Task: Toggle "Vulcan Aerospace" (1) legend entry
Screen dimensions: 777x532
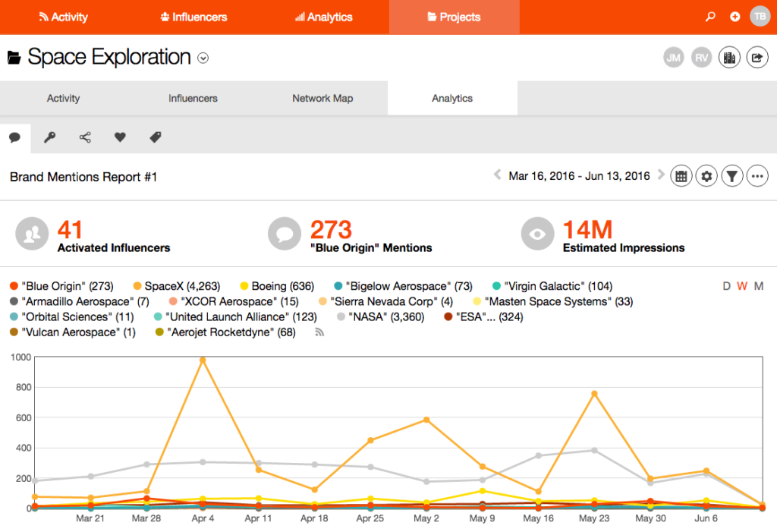Action: pos(73,332)
